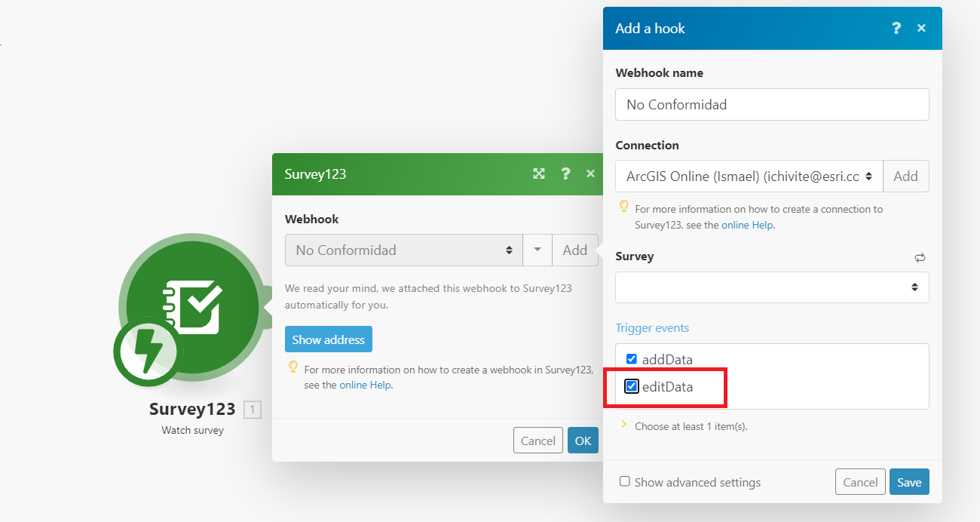Open help in the Add a hook panel
This screenshot has height=522, width=980.
896,28
